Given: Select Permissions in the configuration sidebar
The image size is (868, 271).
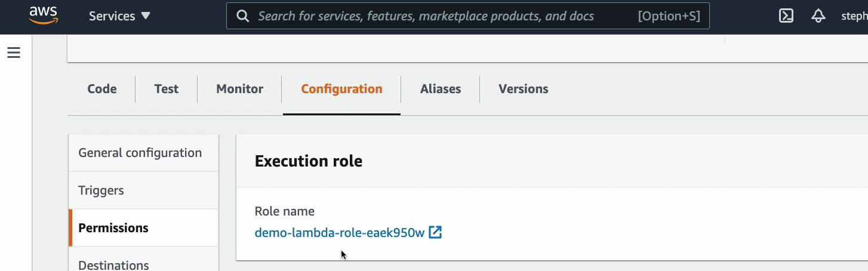Looking at the screenshot, I should (144, 228).
